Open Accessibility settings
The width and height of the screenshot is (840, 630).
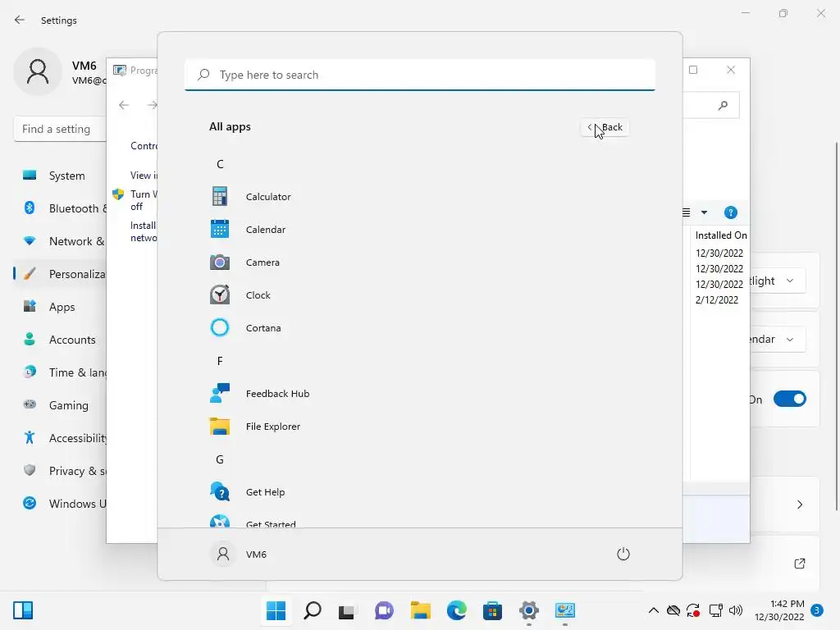60,438
